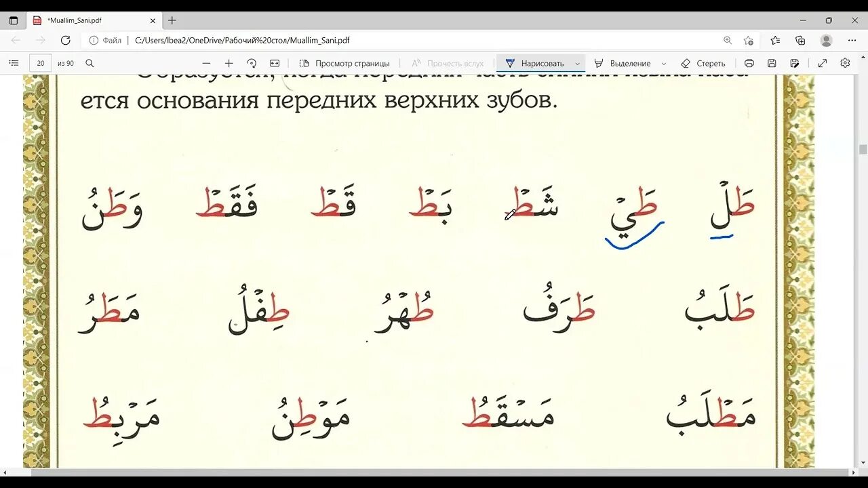Open the Favorites list
The height and width of the screenshot is (488, 868).
pos(775,40)
